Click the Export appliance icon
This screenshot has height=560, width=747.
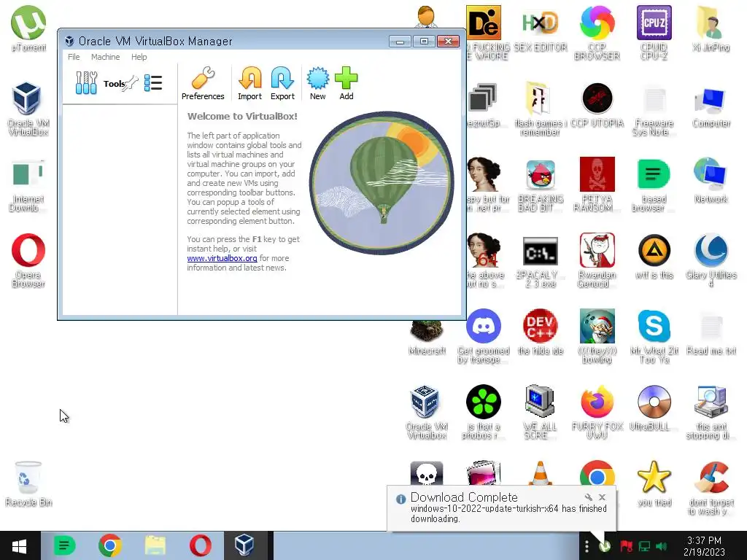click(282, 83)
